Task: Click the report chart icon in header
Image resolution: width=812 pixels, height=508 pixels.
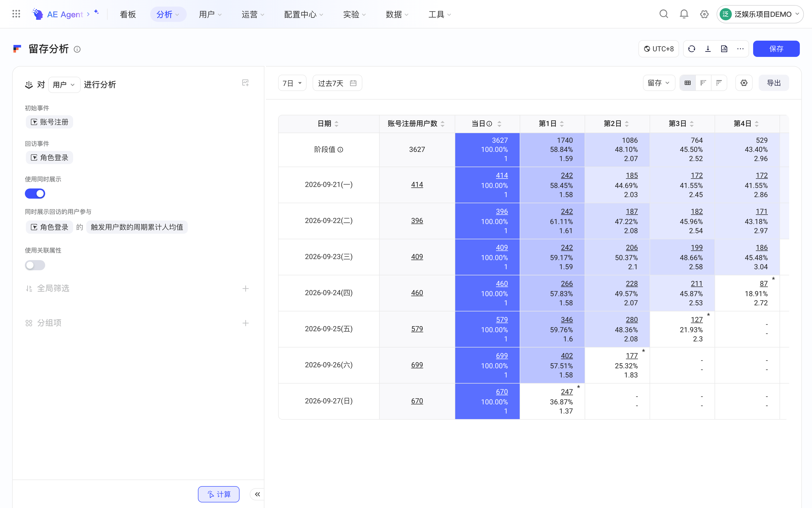Action: pos(724,49)
